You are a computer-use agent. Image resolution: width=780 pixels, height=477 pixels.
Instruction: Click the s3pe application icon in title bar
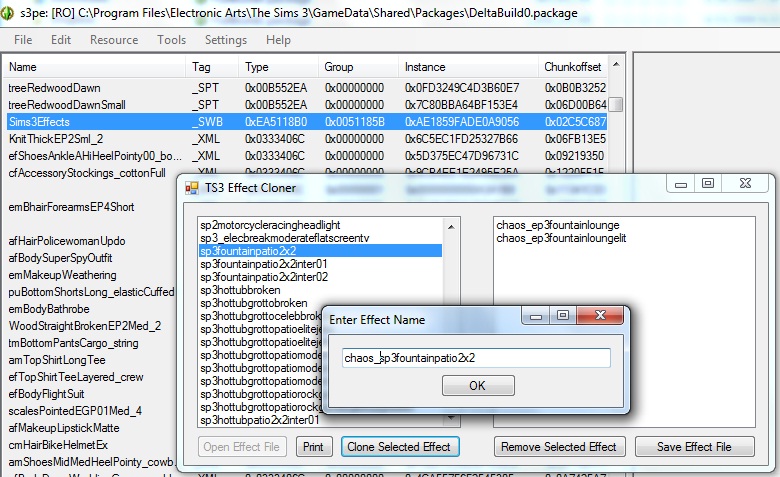7,12
